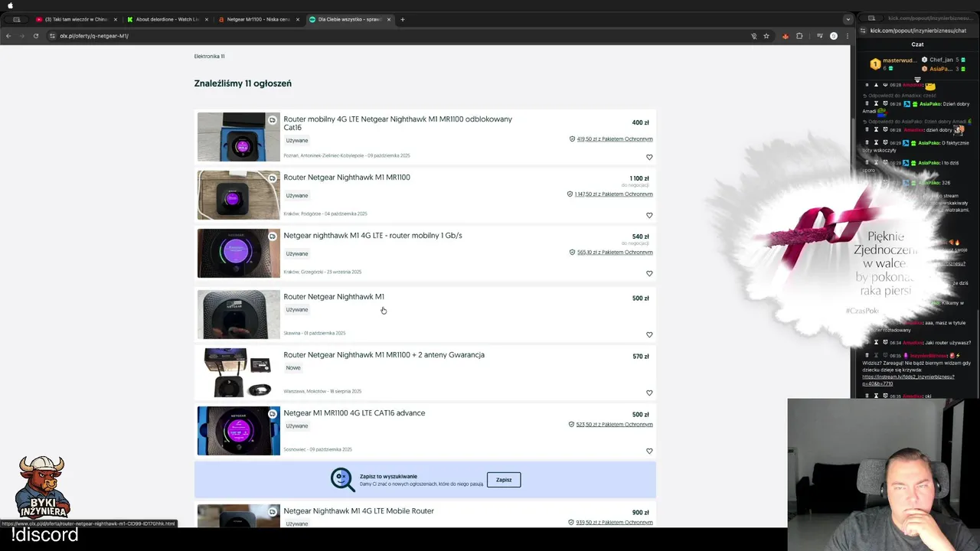980x551 pixels.
Task: Click thumbnail of Kraków Podgórze 1 100 zł listing
Action: click(x=239, y=195)
